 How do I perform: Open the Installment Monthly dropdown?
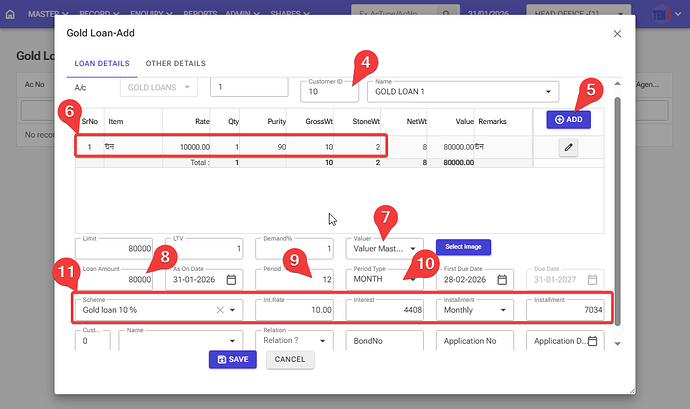click(504, 311)
